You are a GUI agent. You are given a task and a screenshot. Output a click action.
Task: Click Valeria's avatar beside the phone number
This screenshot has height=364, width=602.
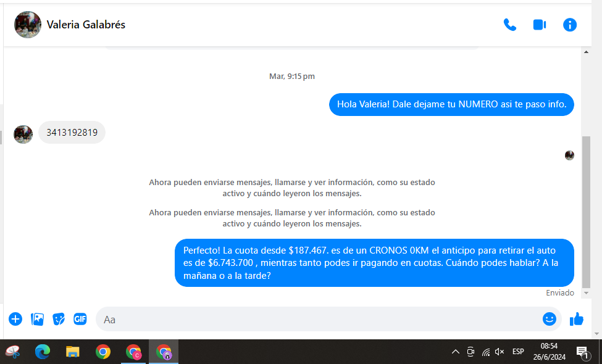click(23, 134)
